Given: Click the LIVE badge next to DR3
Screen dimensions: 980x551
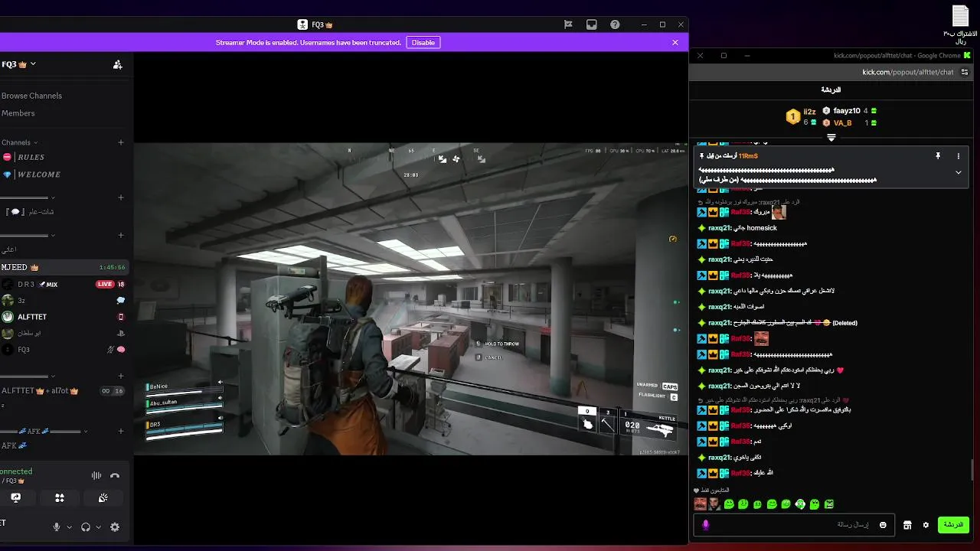Looking at the screenshot, I should [x=105, y=285].
